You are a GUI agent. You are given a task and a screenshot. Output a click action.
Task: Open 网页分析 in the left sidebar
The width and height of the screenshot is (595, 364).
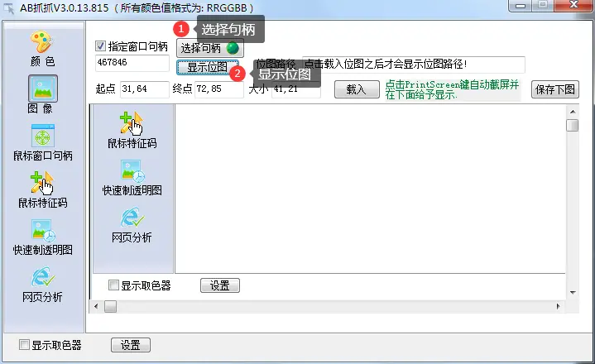click(x=42, y=285)
